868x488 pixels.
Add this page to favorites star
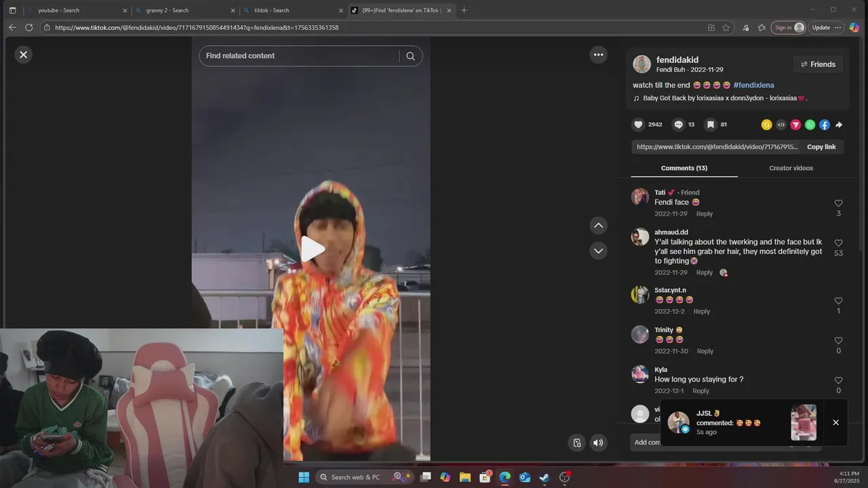click(x=726, y=28)
